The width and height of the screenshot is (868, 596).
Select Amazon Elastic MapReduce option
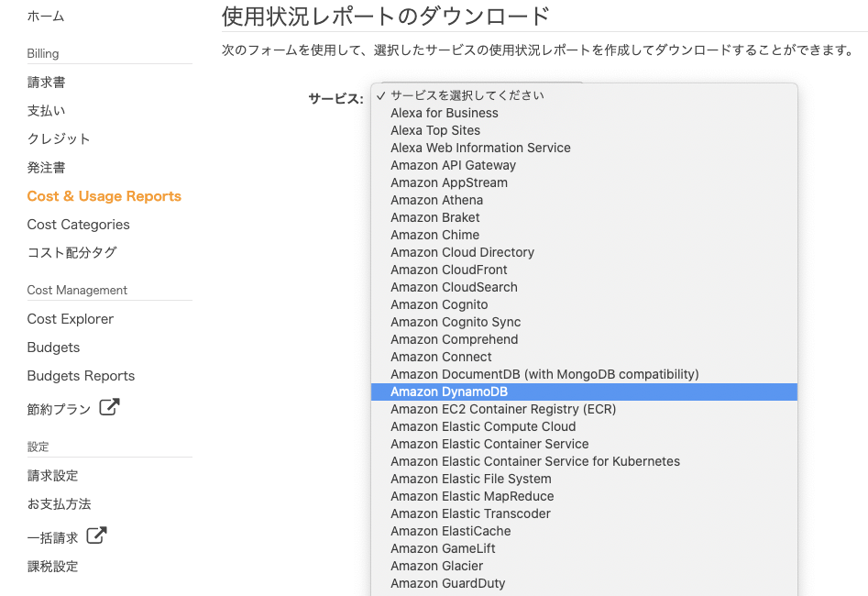[584, 497]
